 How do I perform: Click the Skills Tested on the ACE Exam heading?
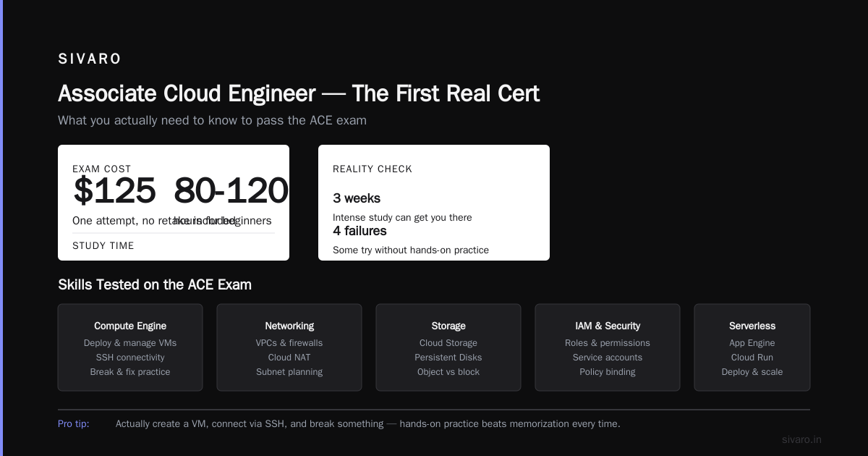coord(155,284)
